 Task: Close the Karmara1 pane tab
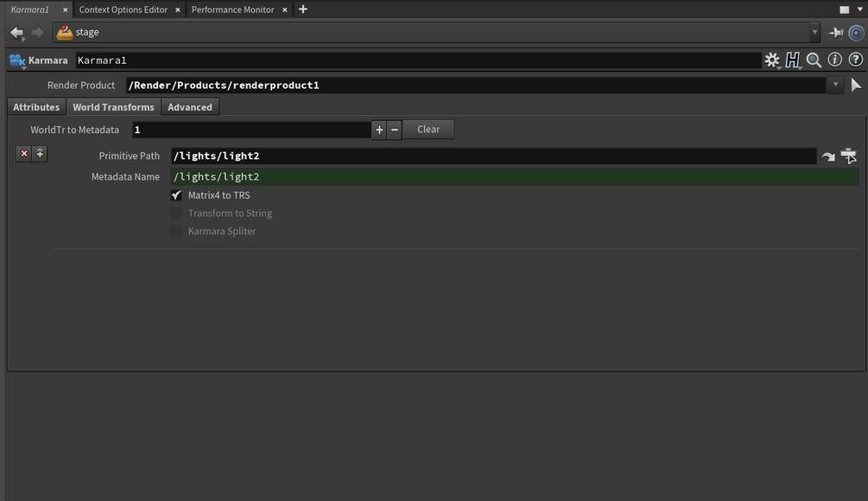click(x=65, y=10)
